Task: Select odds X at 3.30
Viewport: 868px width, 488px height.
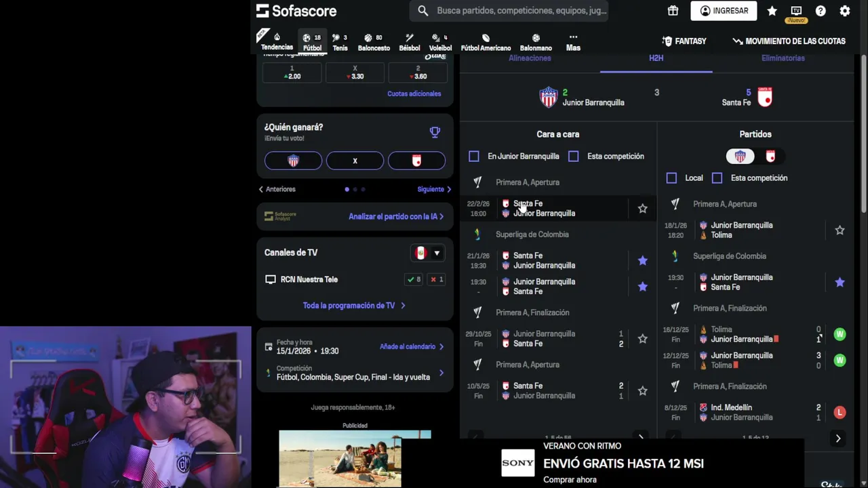Action: click(355, 73)
